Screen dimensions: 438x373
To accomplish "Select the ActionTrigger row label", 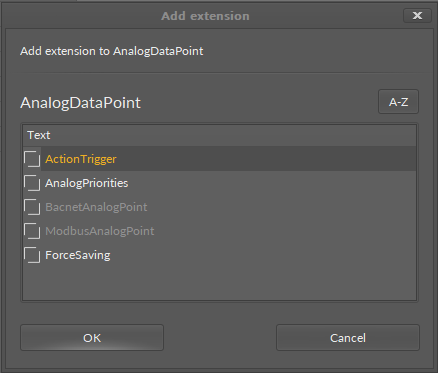I will pos(81,159).
